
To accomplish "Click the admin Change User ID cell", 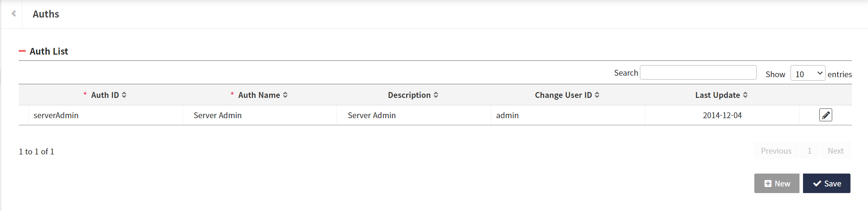I will point(507,115).
